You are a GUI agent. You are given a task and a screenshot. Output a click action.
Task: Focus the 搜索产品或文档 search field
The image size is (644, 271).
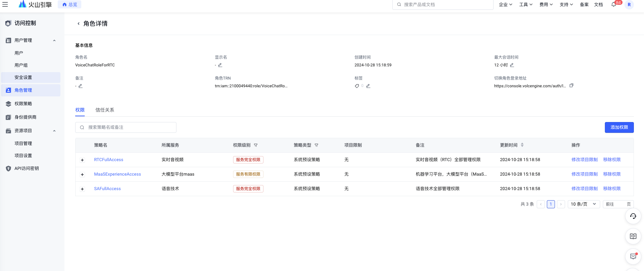tap(443, 5)
